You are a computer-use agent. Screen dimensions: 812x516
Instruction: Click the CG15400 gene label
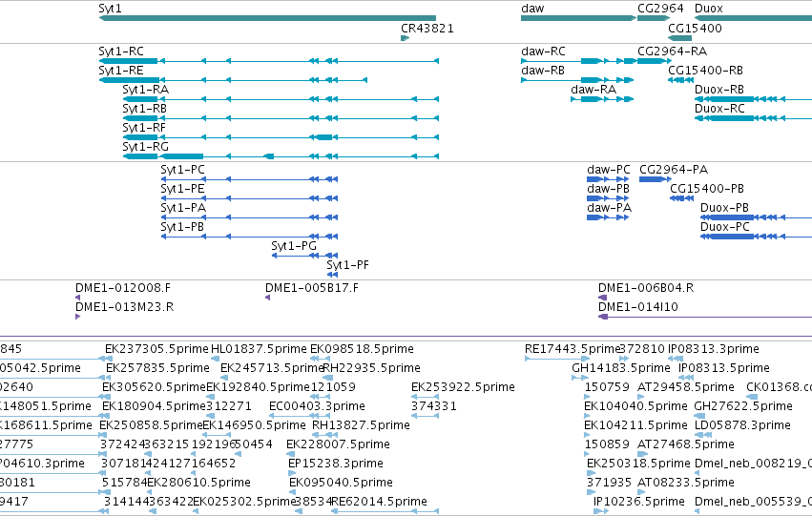tap(695, 29)
